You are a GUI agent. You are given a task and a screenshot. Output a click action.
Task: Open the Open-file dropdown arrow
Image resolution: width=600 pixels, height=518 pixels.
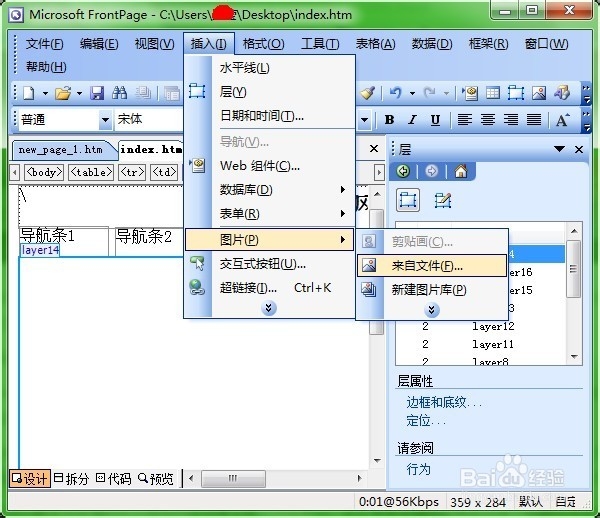80,93
